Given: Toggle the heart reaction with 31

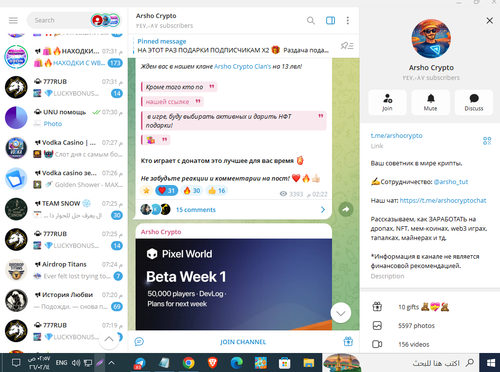Looking at the screenshot, I should tap(166, 190).
